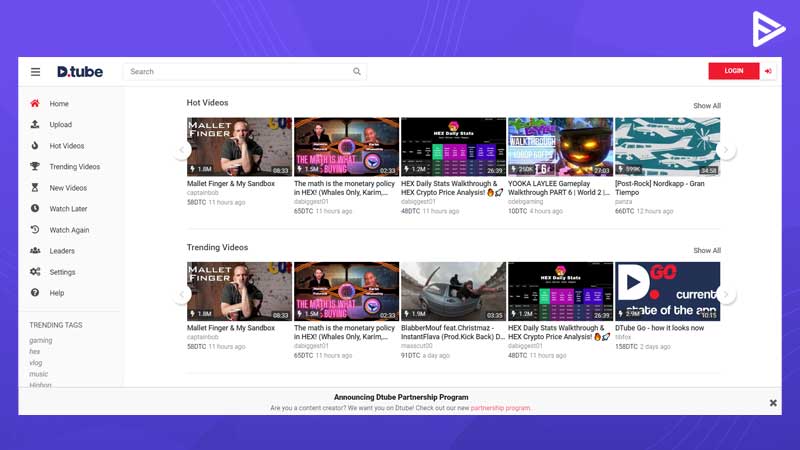Open HEX Daily Stats thumbnail in Trending Videos
Viewport: 800px width, 450px height.
560,291
